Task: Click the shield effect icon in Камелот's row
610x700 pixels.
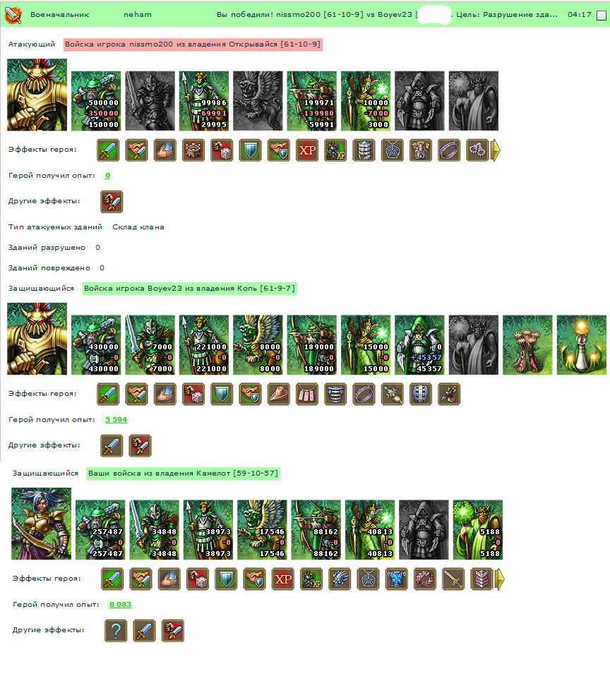Action: [226, 579]
